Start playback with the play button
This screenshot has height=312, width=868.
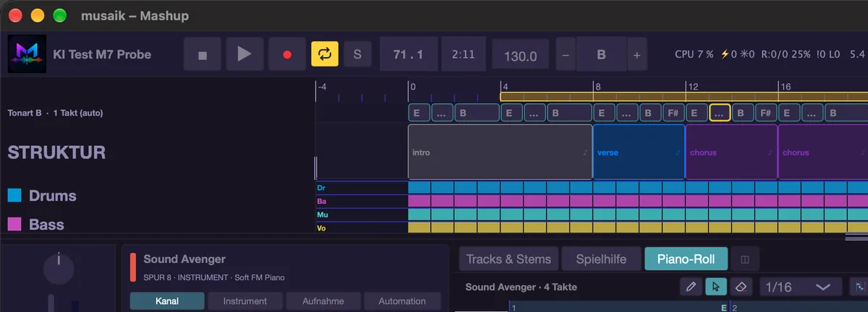click(244, 54)
